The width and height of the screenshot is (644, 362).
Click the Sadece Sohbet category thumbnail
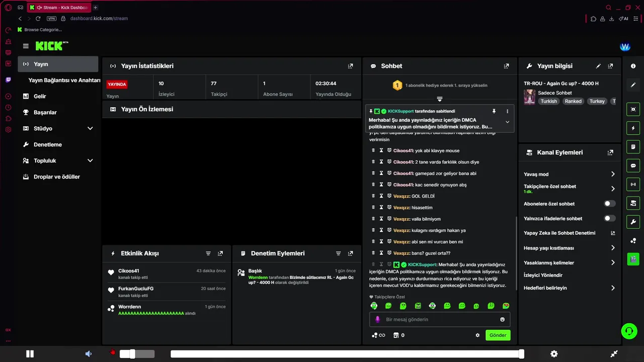pyautogui.click(x=529, y=97)
